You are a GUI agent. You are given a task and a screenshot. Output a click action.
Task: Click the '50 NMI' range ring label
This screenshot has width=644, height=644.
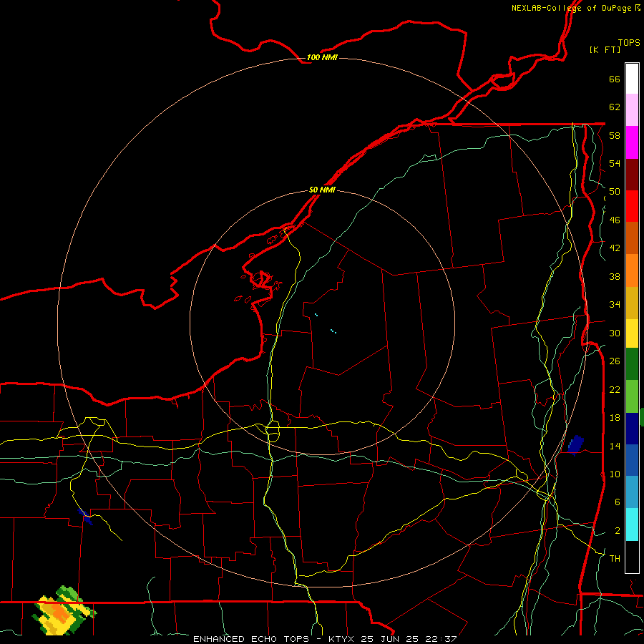click(x=322, y=190)
